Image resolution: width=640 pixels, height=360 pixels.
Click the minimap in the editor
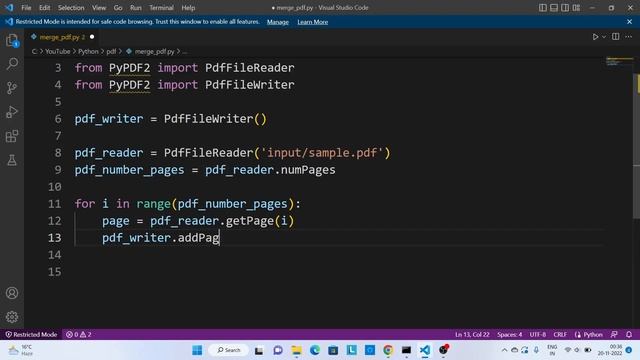click(x=619, y=62)
